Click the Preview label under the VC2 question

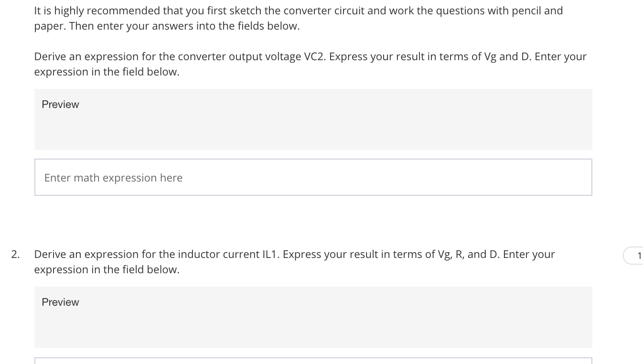(60, 104)
